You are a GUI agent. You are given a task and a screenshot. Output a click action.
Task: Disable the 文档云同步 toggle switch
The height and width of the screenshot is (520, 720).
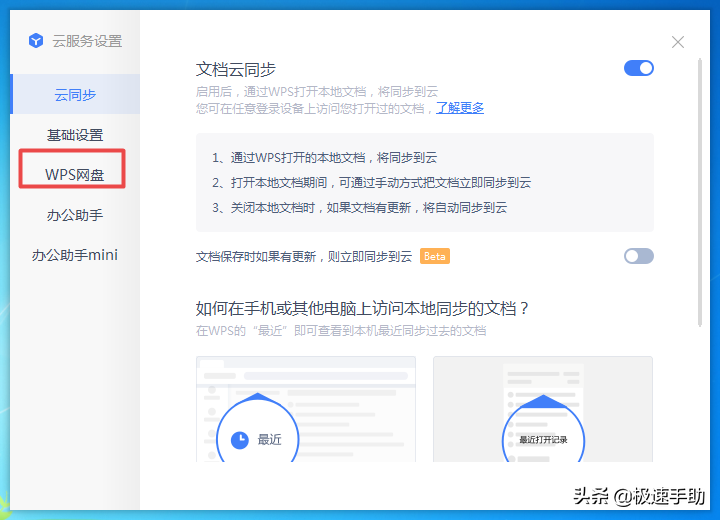click(639, 68)
